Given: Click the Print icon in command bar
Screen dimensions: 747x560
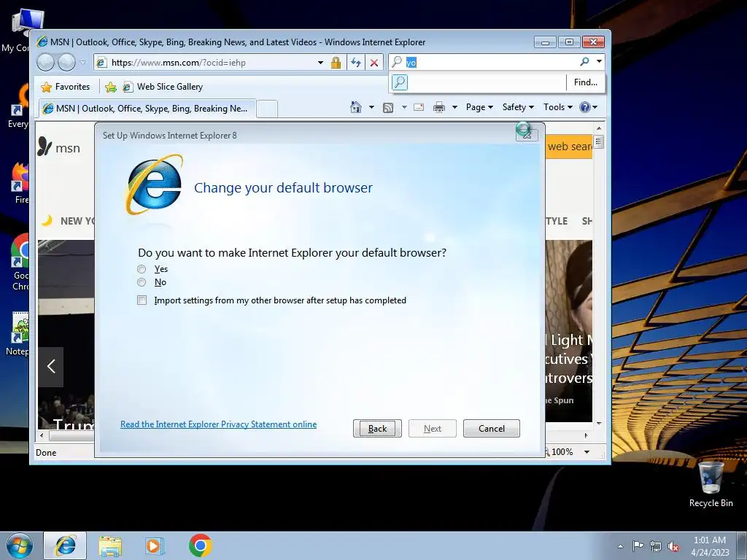Looking at the screenshot, I should 438,108.
